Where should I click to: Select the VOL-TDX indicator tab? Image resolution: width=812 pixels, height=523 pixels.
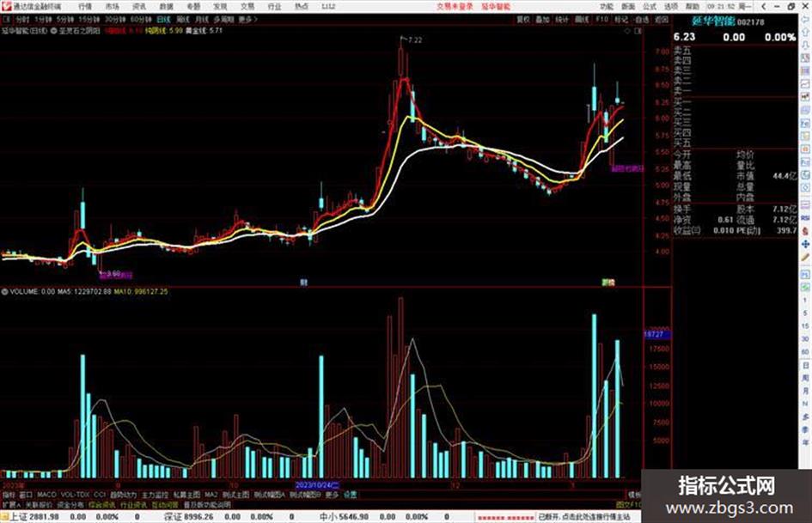[x=75, y=495]
